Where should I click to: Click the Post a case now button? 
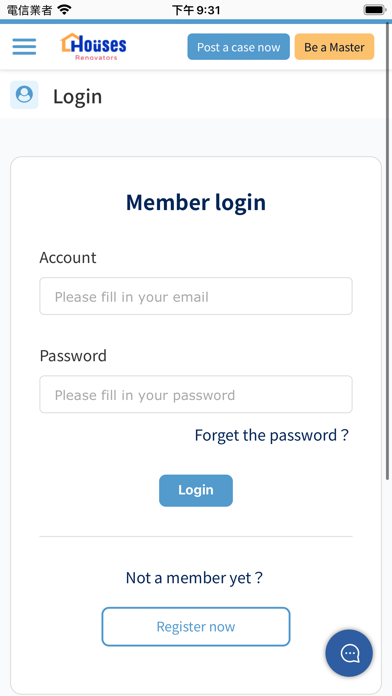point(238,47)
